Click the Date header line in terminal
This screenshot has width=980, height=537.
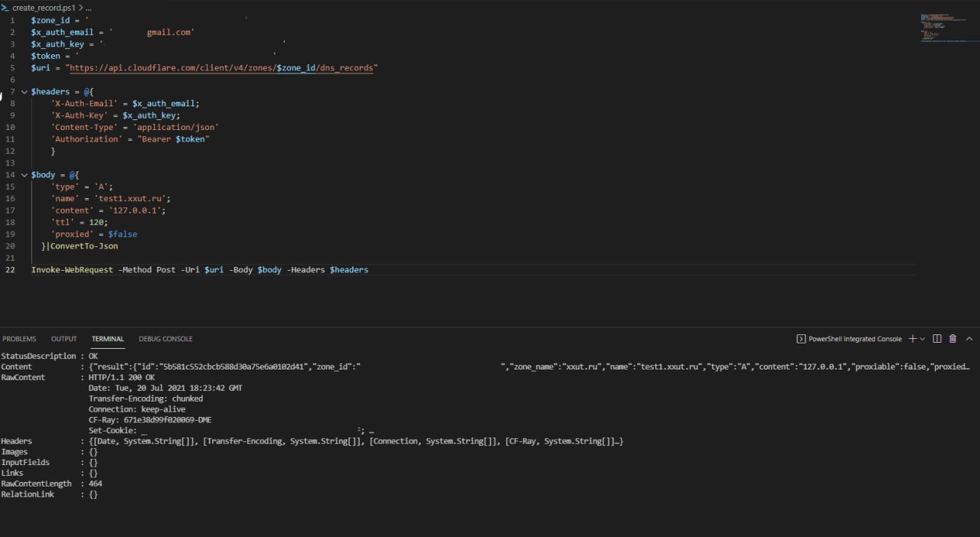pos(165,389)
